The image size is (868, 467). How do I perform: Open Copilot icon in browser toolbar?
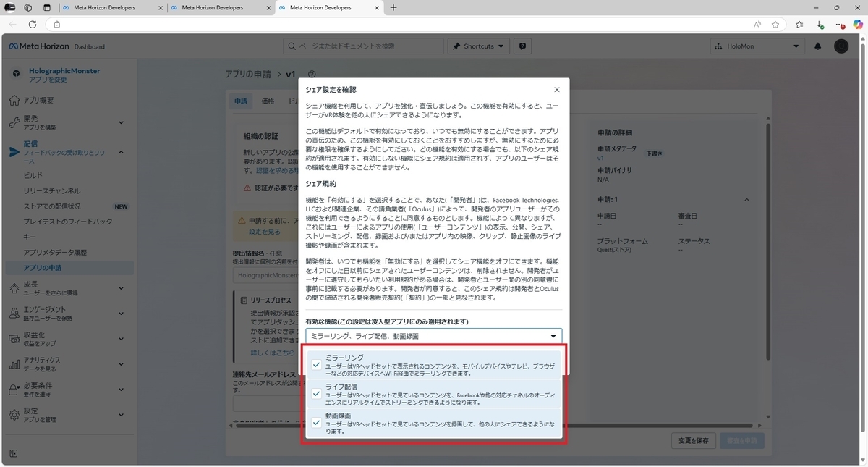858,24
